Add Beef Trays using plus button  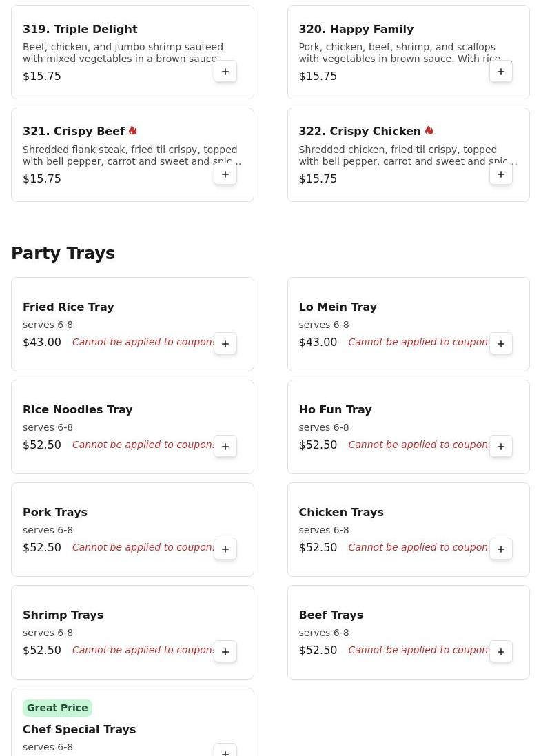coord(501,651)
